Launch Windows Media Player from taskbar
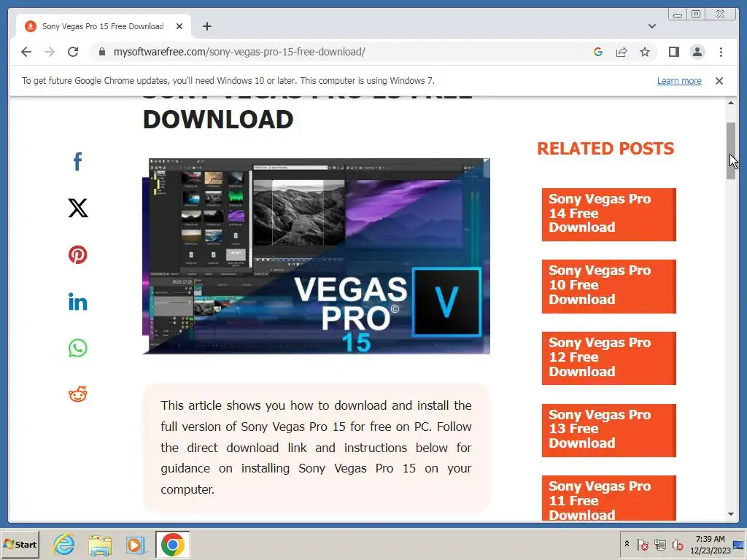This screenshot has height=560, width=747. 136,544
